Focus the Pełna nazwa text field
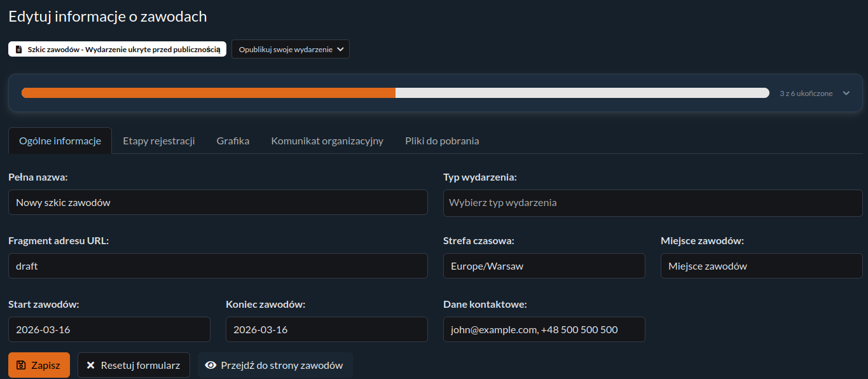The height and width of the screenshot is (379, 868). [x=217, y=202]
